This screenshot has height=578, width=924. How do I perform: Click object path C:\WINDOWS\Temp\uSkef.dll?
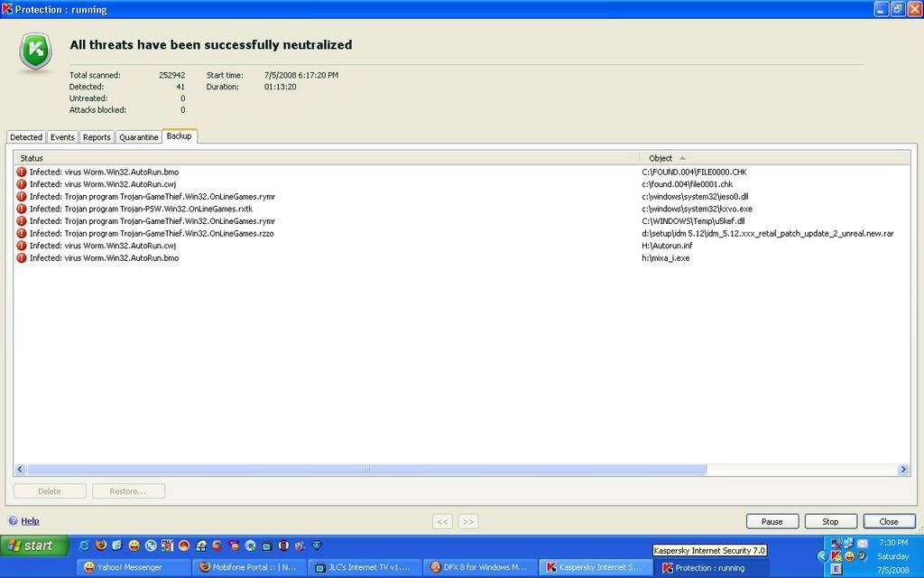(x=693, y=221)
